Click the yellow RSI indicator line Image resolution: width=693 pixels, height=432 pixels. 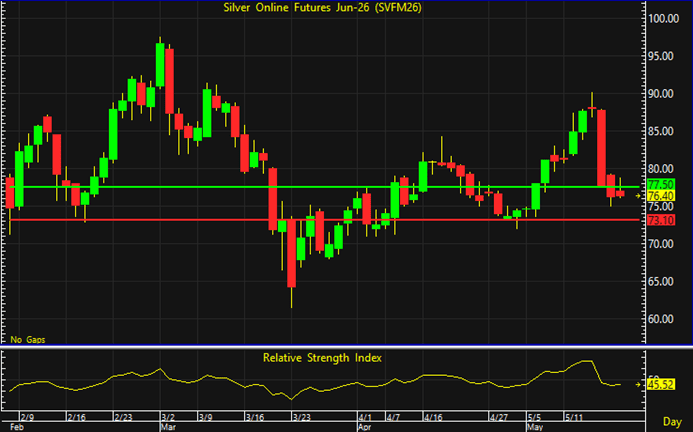point(315,381)
